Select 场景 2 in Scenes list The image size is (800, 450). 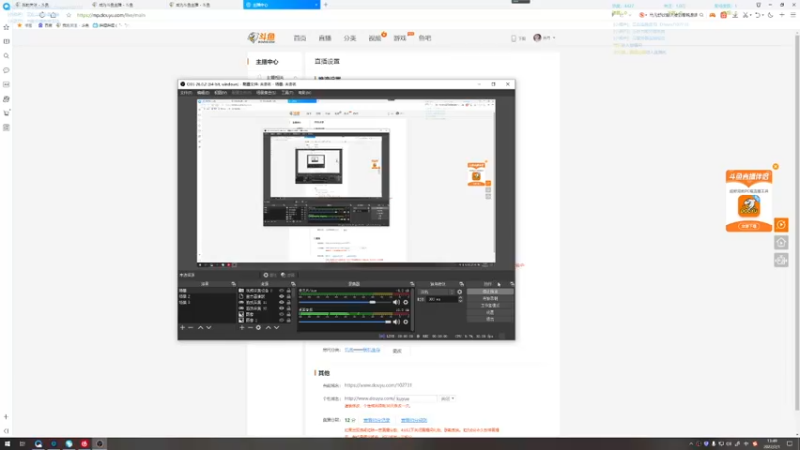coord(185,296)
